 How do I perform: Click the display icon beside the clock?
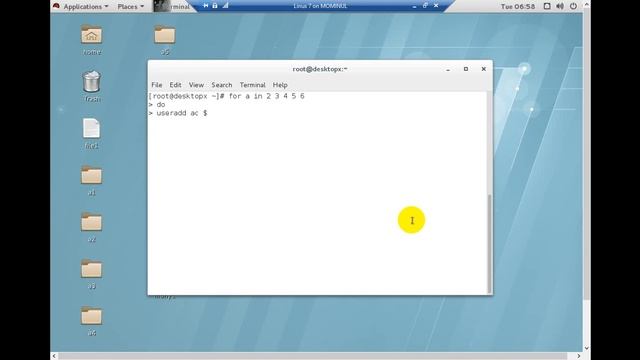pos(547,6)
